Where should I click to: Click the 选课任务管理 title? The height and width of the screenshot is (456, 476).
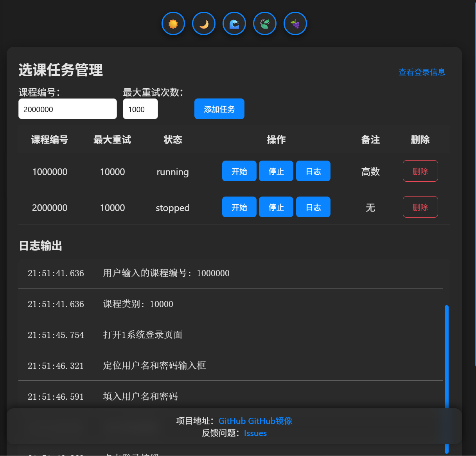pyautogui.click(x=61, y=70)
